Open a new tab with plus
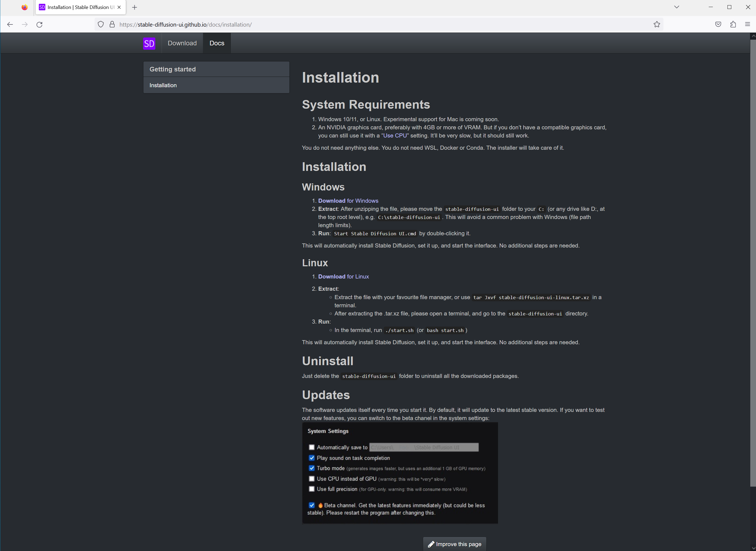The image size is (756, 551). point(134,7)
